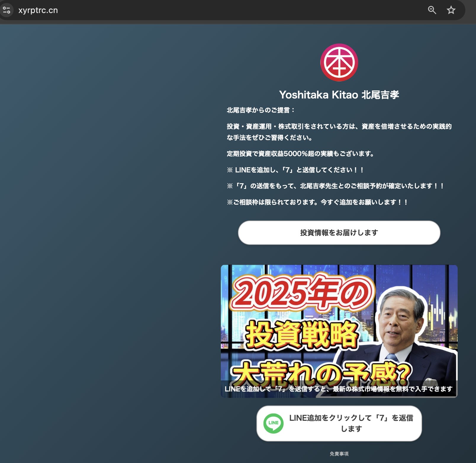This screenshot has height=463, width=476.
Task: Click the line ※ご相談枠は限られております
Action: pos(318,202)
